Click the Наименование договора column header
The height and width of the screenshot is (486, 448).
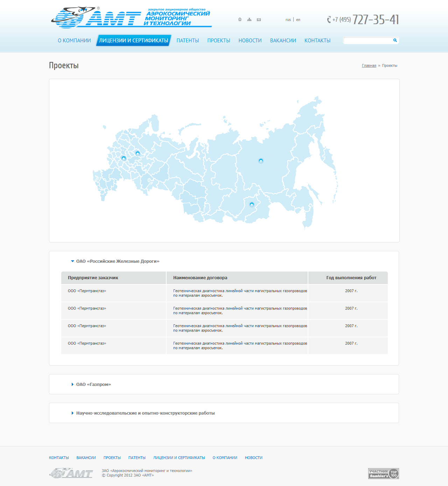coord(200,278)
